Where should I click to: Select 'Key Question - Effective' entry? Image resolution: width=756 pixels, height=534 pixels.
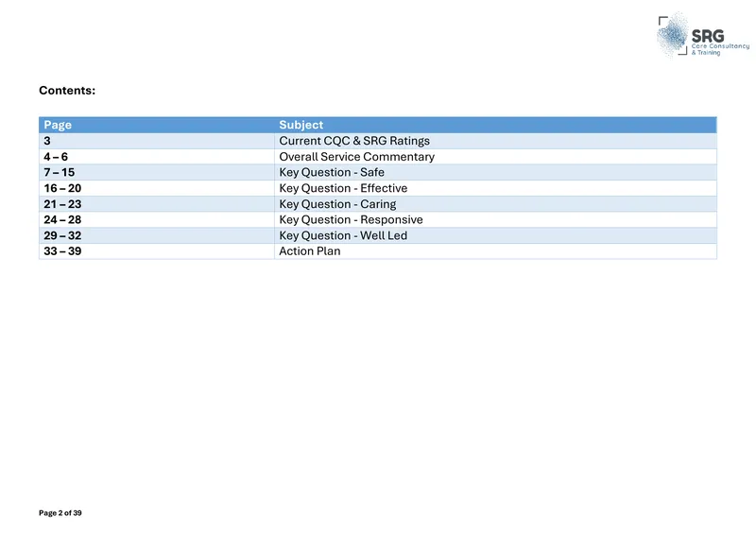[343, 188]
